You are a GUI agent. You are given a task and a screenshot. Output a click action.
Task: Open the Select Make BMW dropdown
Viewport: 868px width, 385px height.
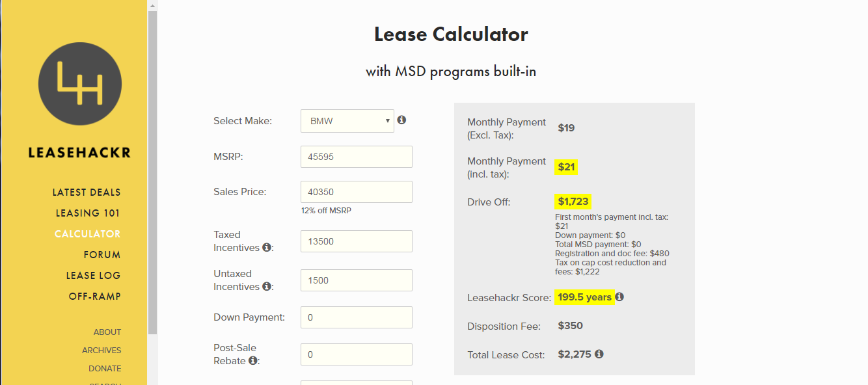347,121
